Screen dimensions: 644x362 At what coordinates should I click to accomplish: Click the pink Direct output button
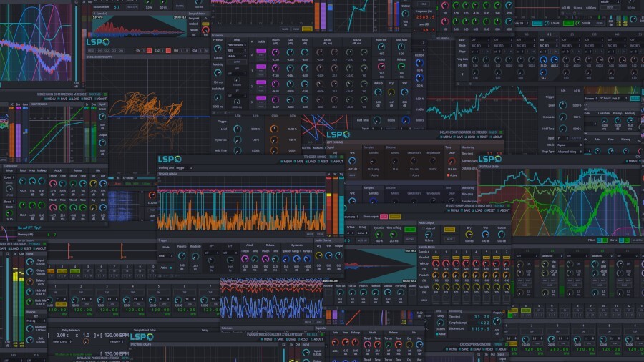(x=384, y=217)
